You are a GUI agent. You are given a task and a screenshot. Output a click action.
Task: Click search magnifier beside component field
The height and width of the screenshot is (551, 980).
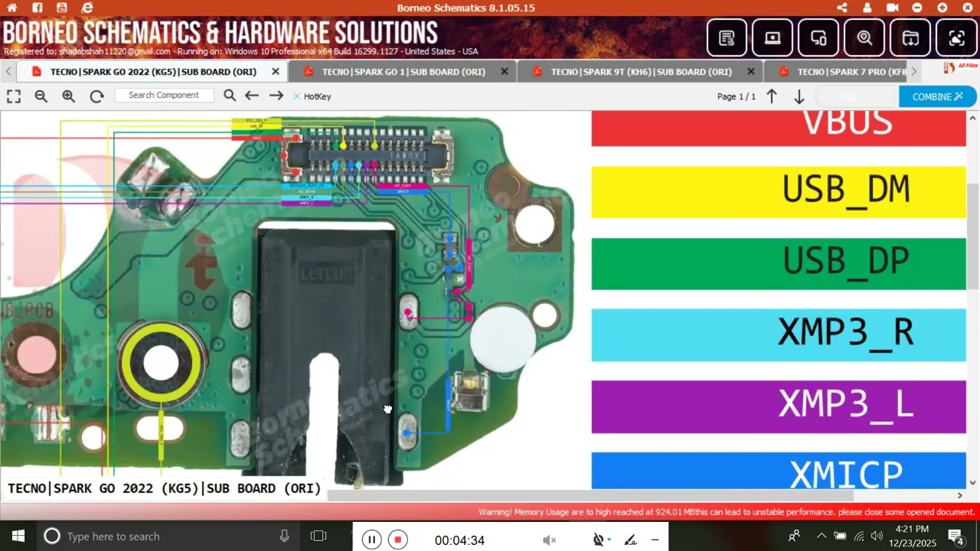230,96
